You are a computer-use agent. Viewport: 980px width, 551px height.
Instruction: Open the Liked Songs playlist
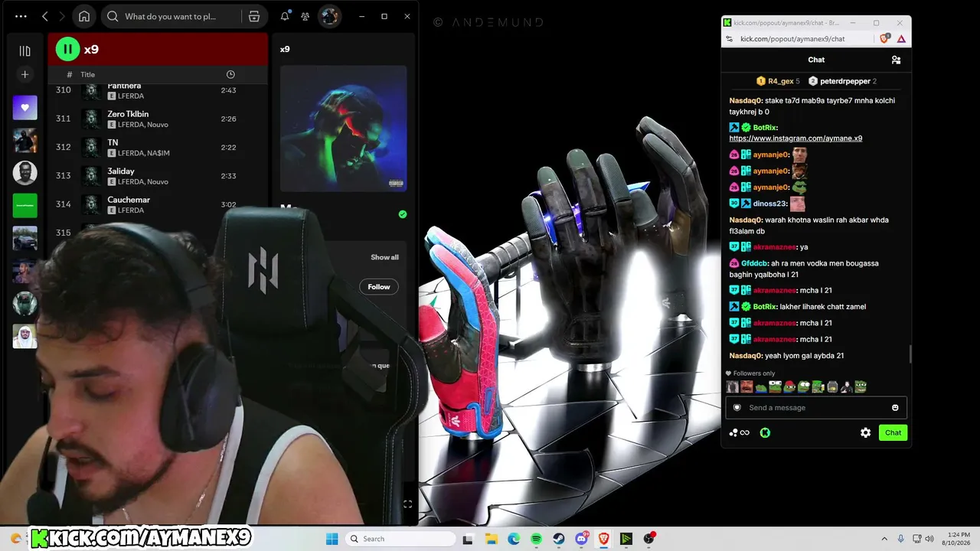click(x=24, y=108)
